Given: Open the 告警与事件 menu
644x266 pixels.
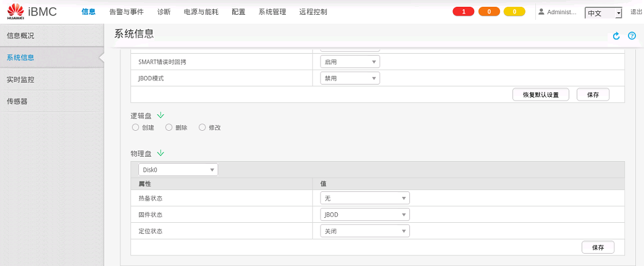Looking at the screenshot, I should (127, 12).
